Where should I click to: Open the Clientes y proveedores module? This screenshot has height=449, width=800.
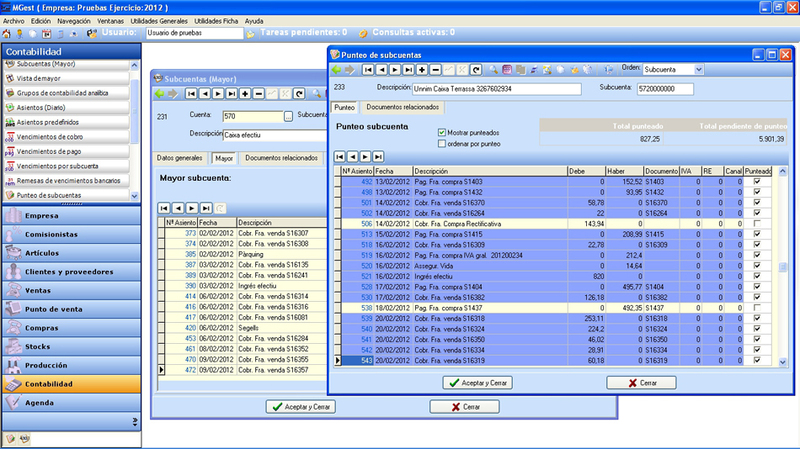[x=71, y=271]
